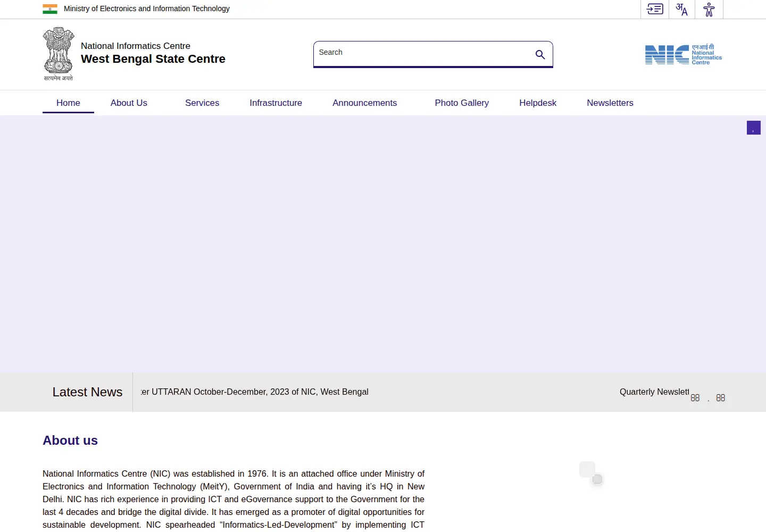Open the language selection icon
This screenshot has width=766, height=532.
682,9
